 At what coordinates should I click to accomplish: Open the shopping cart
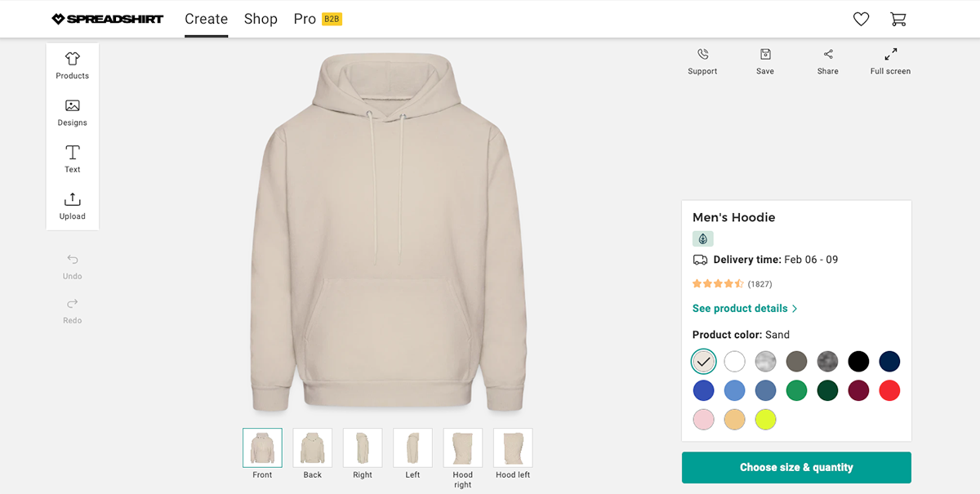898,19
